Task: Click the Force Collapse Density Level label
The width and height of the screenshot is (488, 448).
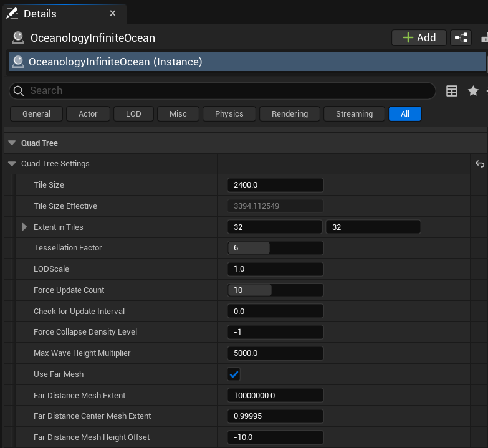Action: pyautogui.click(x=85, y=332)
